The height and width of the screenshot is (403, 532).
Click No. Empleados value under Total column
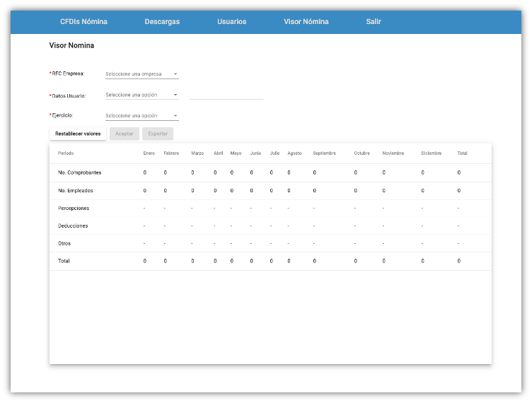point(458,190)
